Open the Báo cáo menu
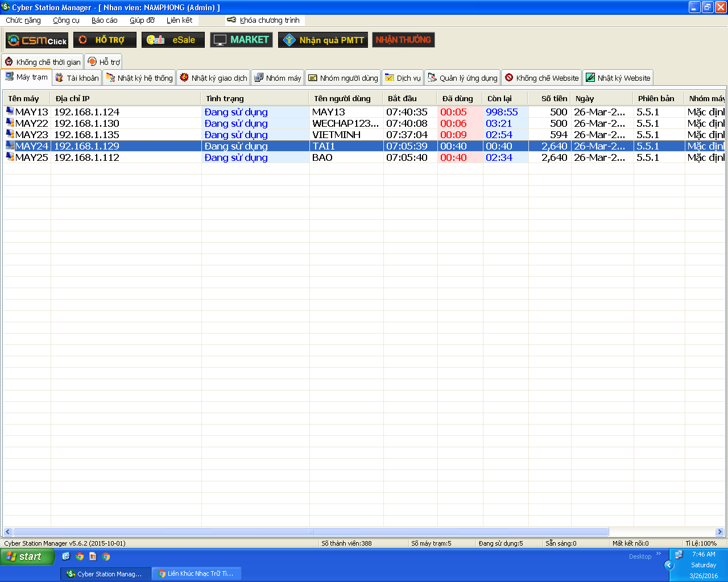728x582 pixels. (104, 20)
